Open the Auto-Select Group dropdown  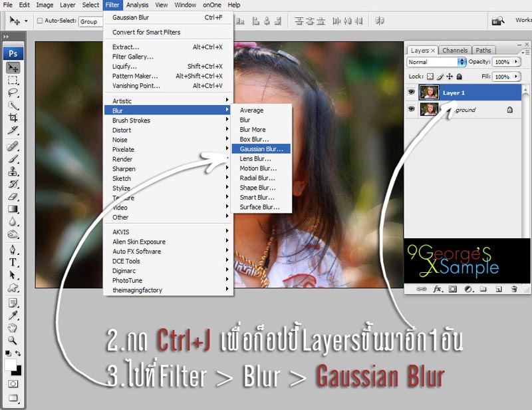[x=90, y=21]
